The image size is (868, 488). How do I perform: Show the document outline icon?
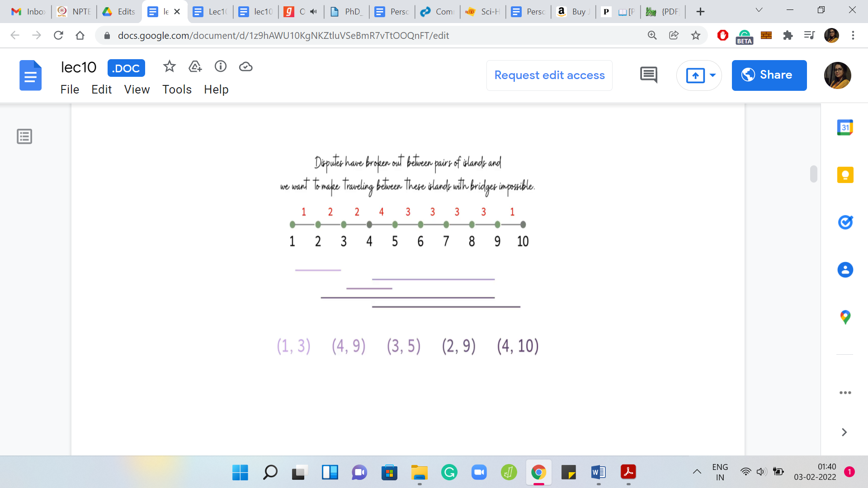(24, 136)
